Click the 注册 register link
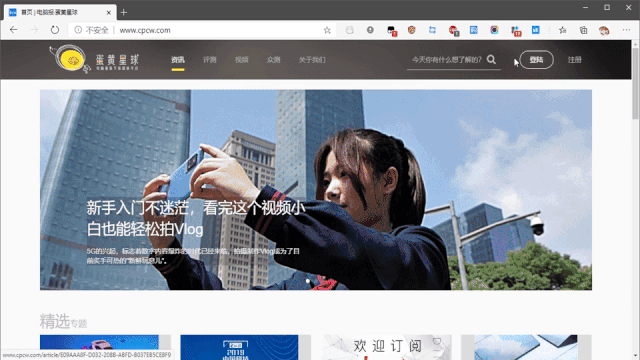Screen dimensions: 640x360 [x=575, y=60]
